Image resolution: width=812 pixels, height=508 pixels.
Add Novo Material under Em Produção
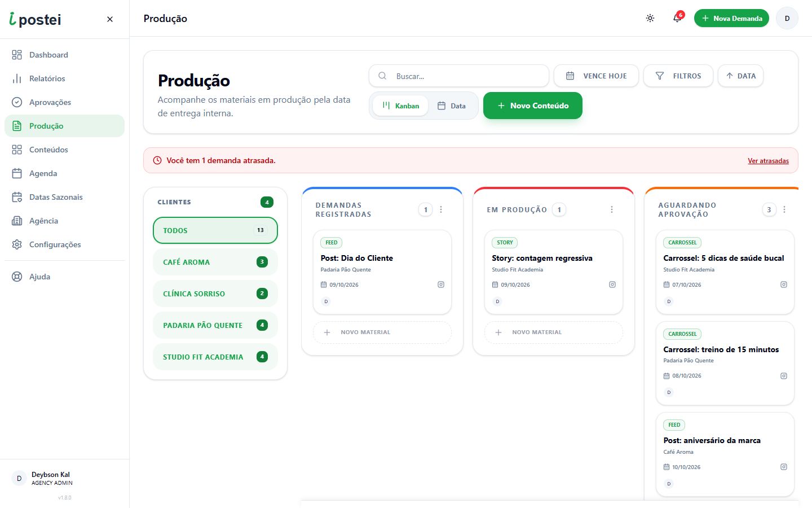tap(554, 332)
